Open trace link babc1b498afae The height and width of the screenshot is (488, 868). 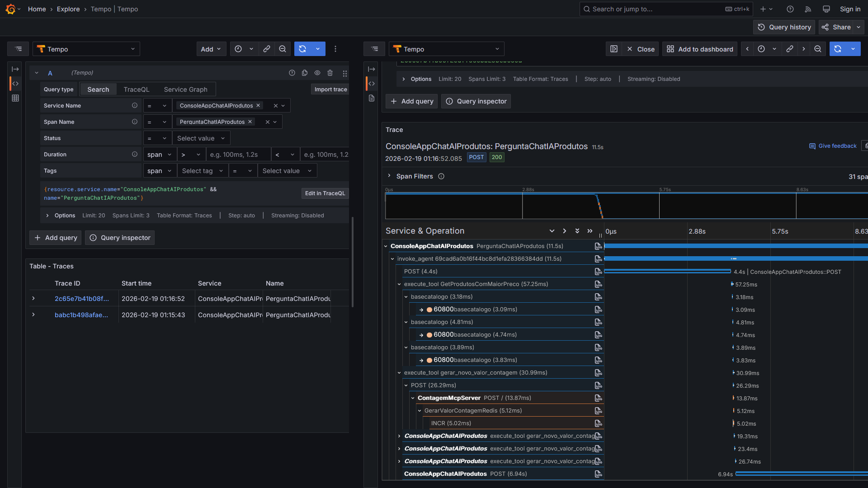pos(81,315)
